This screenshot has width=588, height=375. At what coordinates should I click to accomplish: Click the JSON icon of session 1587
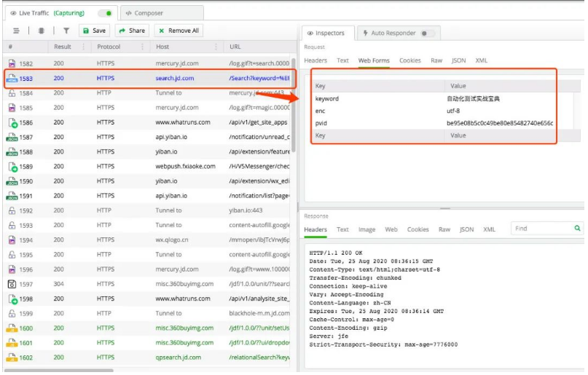click(12, 137)
